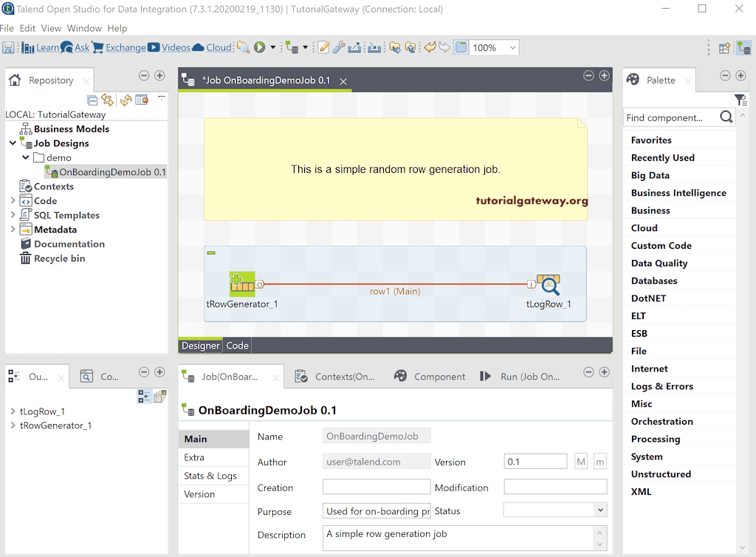Open dropdown arrow next to run icon

click(273, 47)
